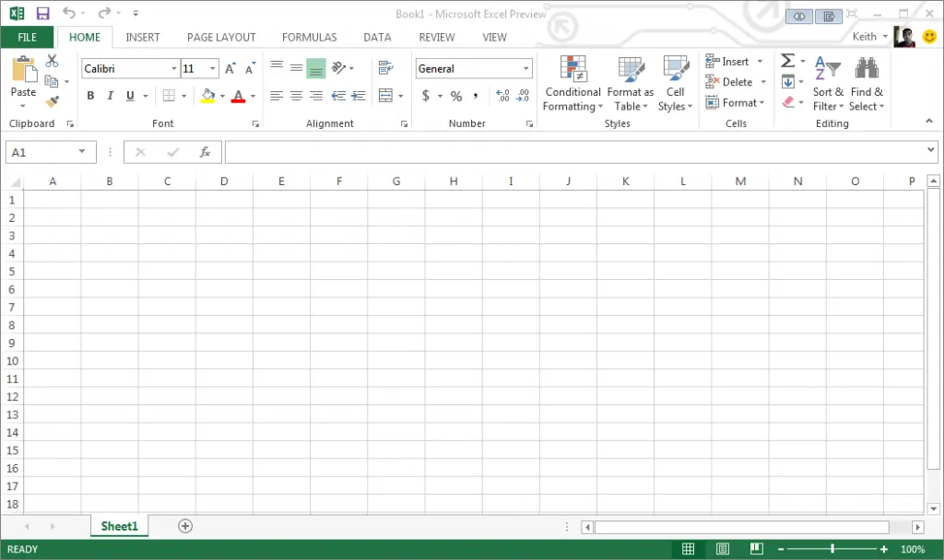This screenshot has width=944, height=560.
Task: Increase font size with larger A icon
Action: pos(230,68)
